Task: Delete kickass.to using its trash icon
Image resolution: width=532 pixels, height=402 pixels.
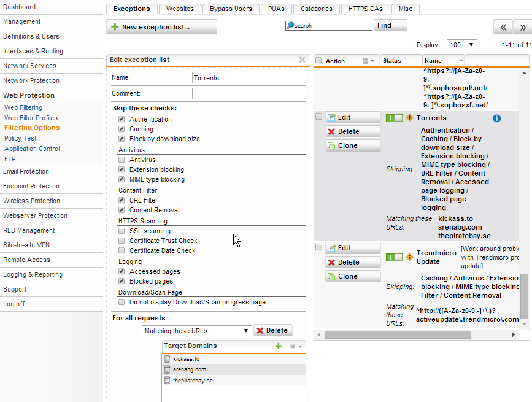Action: (167, 358)
